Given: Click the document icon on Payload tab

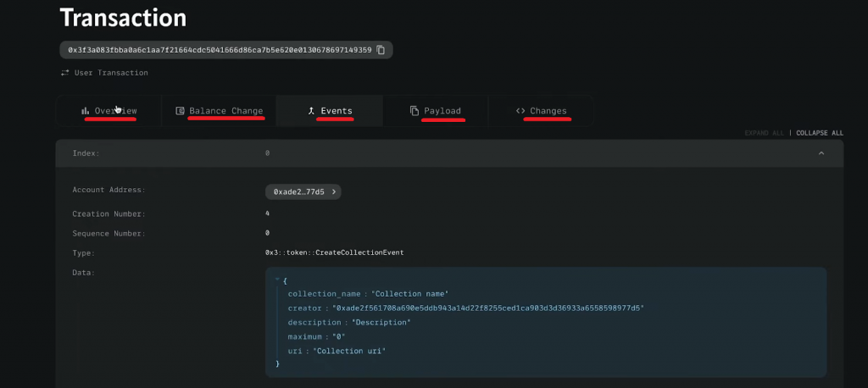Looking at the screenshot, I should [415, 111].
